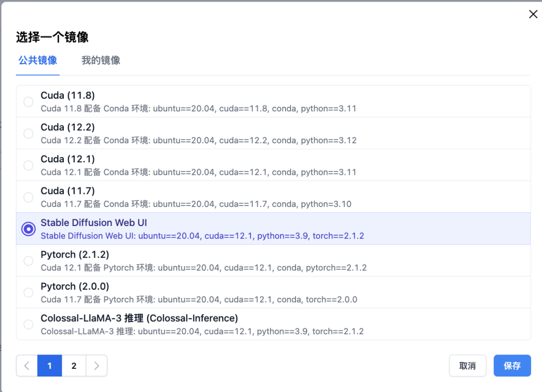Image resolution: width=542 pixels, height=392 pixels.
Task: Open page 1 of the image list
Action: pos(49,366)
